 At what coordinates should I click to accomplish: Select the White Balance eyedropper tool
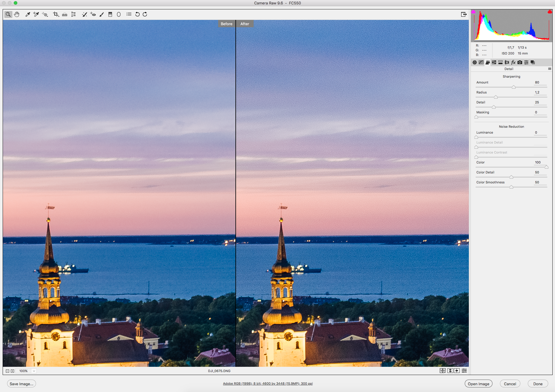28,14
